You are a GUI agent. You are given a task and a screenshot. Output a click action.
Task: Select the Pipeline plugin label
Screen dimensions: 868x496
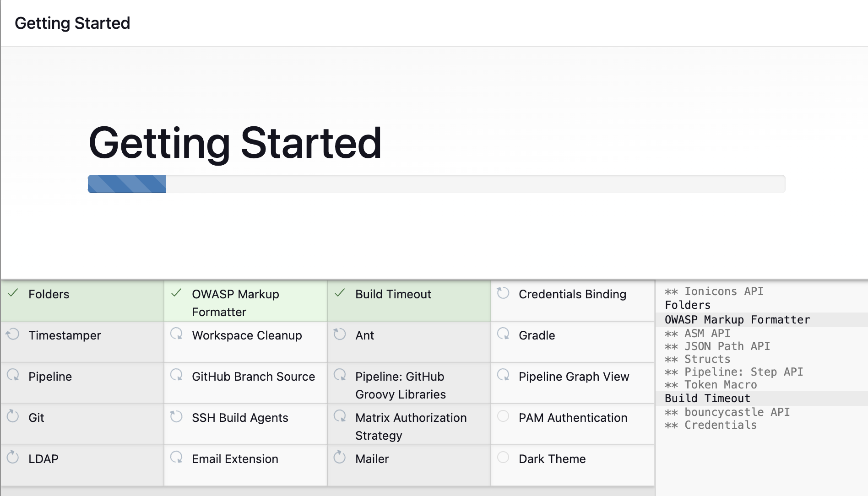pos(50,377)
